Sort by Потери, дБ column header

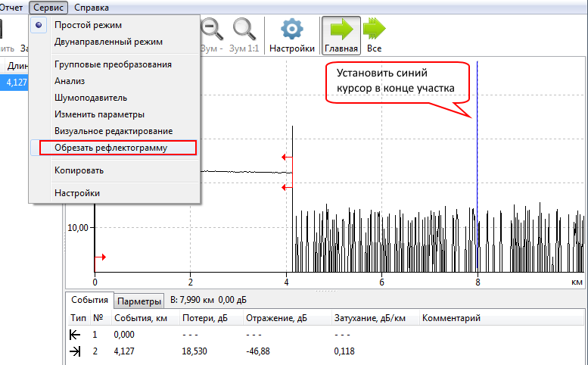tap(201, 318)
